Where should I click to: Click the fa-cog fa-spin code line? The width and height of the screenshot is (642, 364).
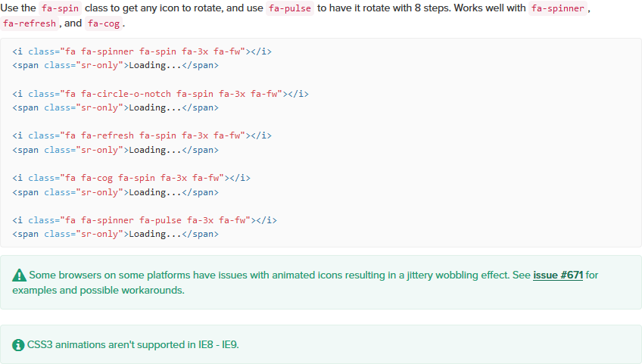(131, 178)
